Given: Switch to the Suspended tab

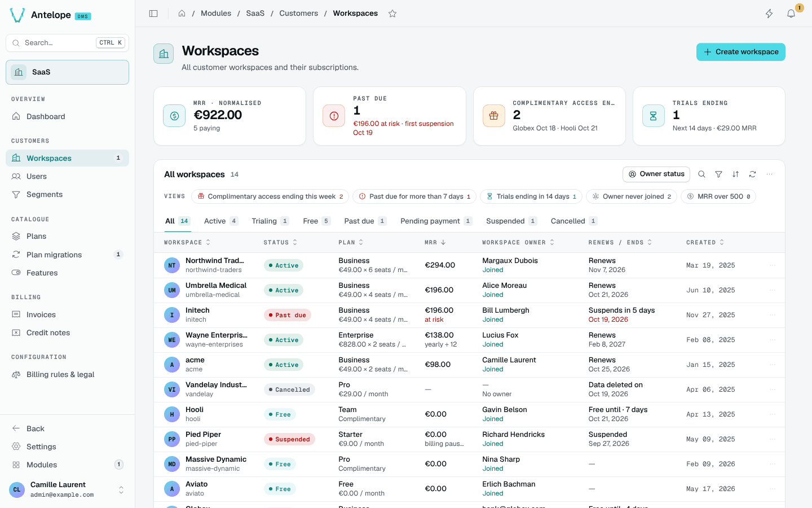Looking at the screenshot, I should [511, 221].
